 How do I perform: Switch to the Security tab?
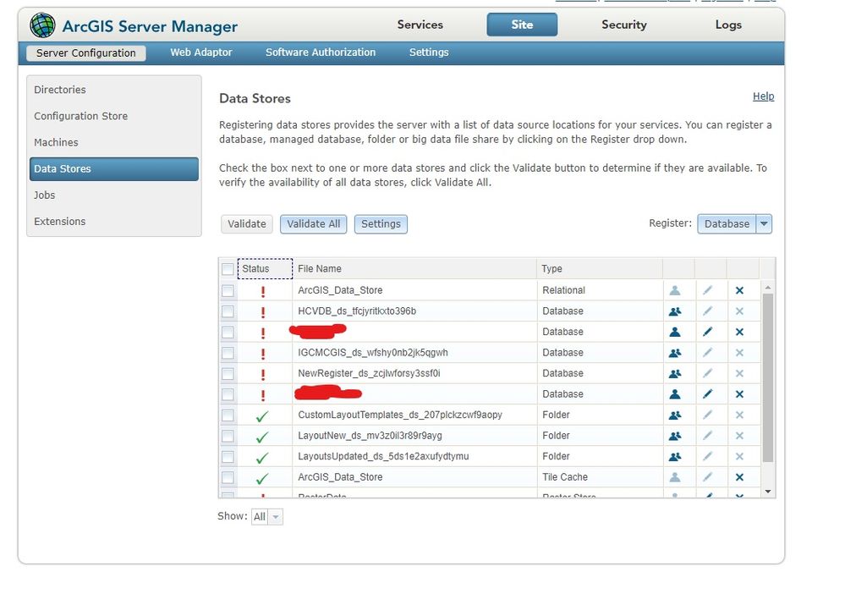point(624,25)
